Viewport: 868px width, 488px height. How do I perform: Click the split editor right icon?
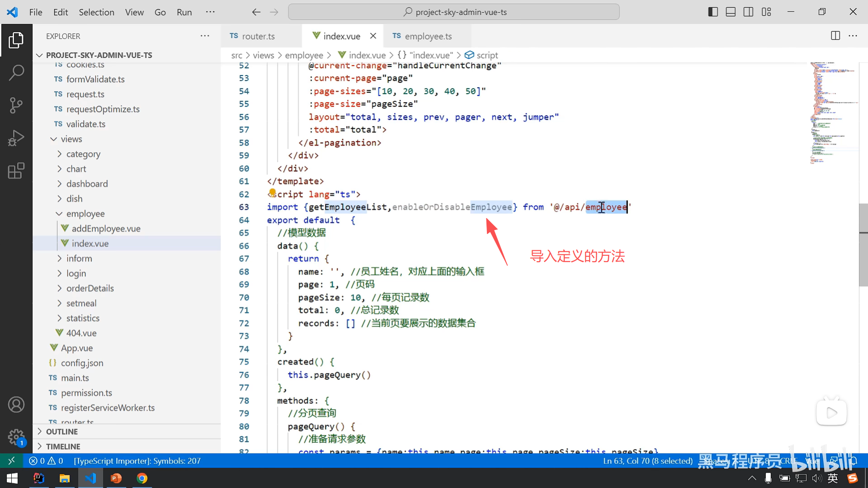[x=835, y=36]
